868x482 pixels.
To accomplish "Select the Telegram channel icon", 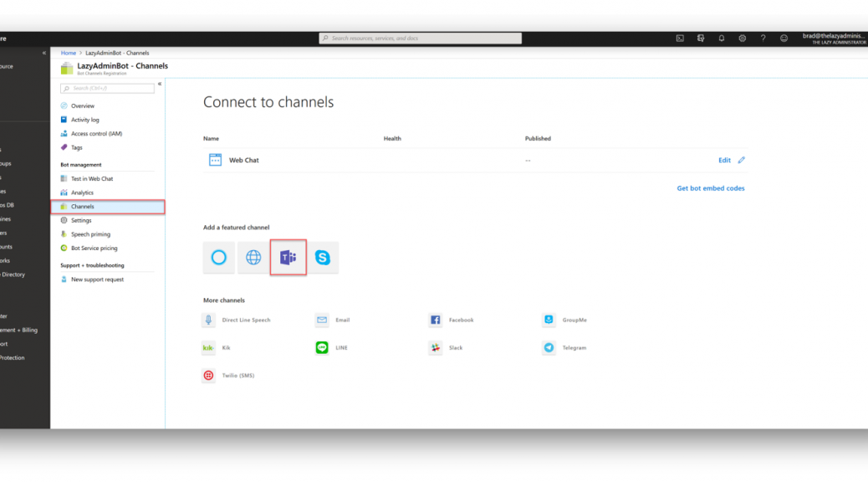I will pyautogui.click(x=549, y=348).
